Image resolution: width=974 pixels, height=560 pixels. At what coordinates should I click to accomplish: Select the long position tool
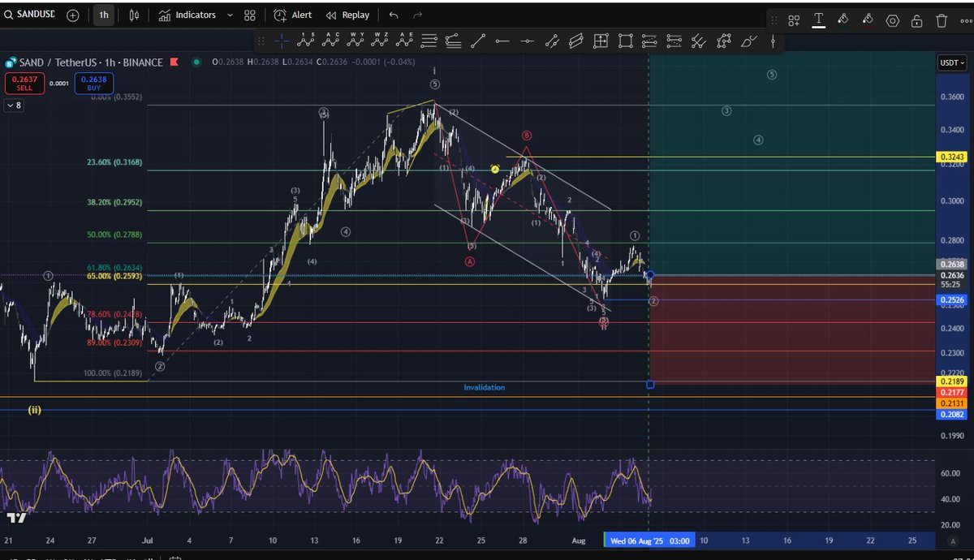649,40
